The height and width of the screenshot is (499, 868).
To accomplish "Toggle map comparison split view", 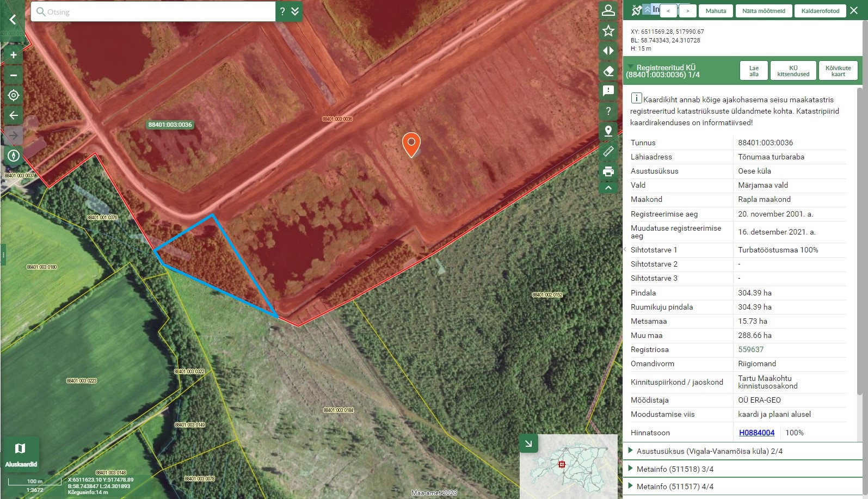I will [608, 51].
